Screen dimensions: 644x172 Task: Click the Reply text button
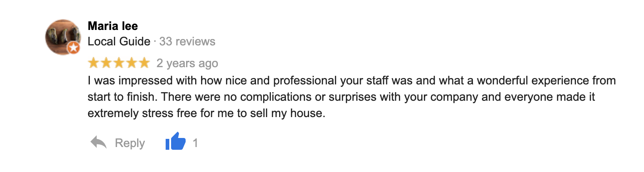coord(130,143)
